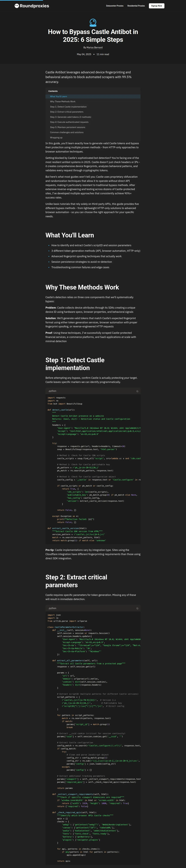Go to Step 1: Detect Castle implementation
This screenshot has height=868, width=186.
click(x=68, y=107)
